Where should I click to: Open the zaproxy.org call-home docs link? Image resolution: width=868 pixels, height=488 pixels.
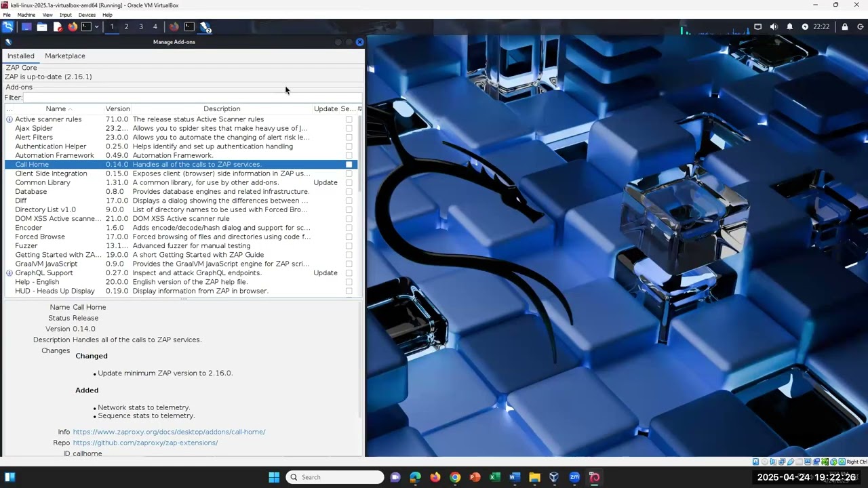pos(169,432)
